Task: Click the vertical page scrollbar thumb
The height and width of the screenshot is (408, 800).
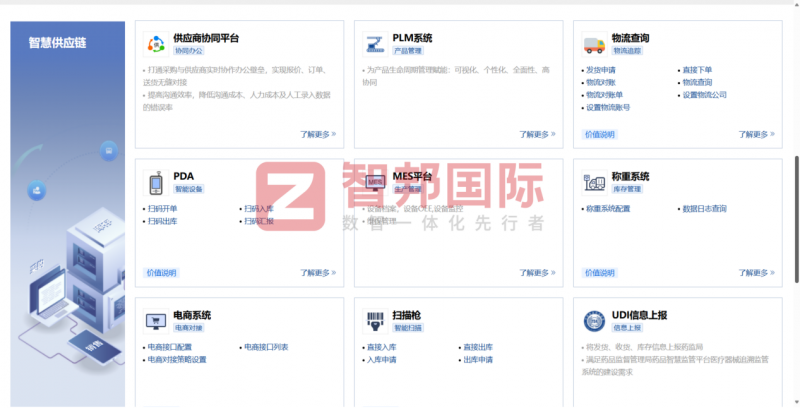Action: click(x=796, y=219)
